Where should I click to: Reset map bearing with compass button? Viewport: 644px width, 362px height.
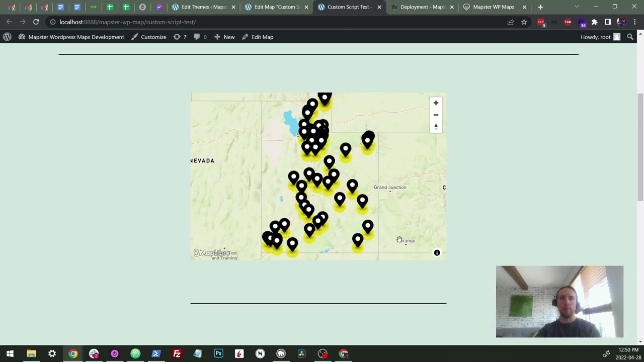click(x=436, y=127)
